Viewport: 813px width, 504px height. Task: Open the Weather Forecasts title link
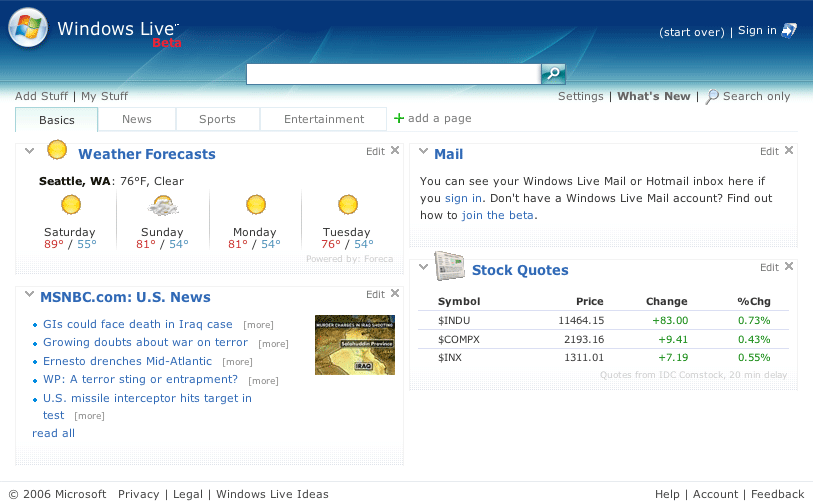coord(147,154)
